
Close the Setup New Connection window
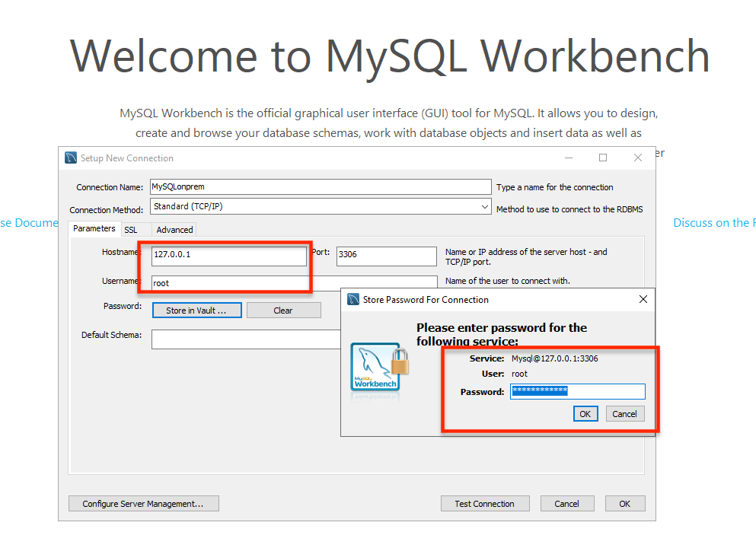coord(638,158)
